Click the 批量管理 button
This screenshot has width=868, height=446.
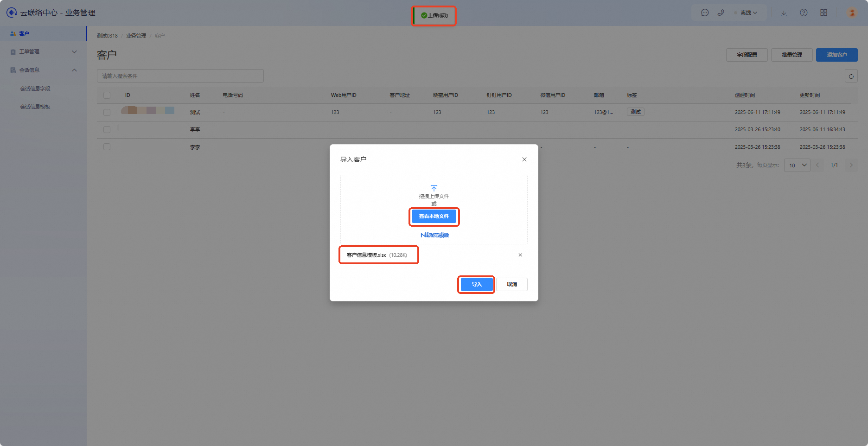pyautogui.click(x=792, y=55)
